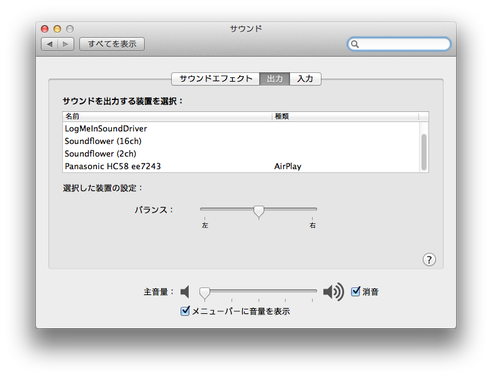The image size is (492, 378).
Task: Click the main volume slider thumb
Action: point(205,293)
